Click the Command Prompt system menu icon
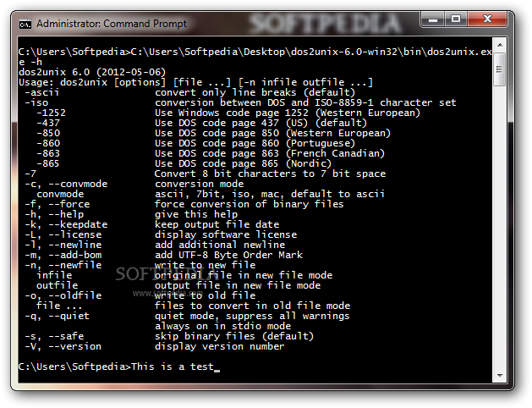The image size is (532, 408). point(25,25)
